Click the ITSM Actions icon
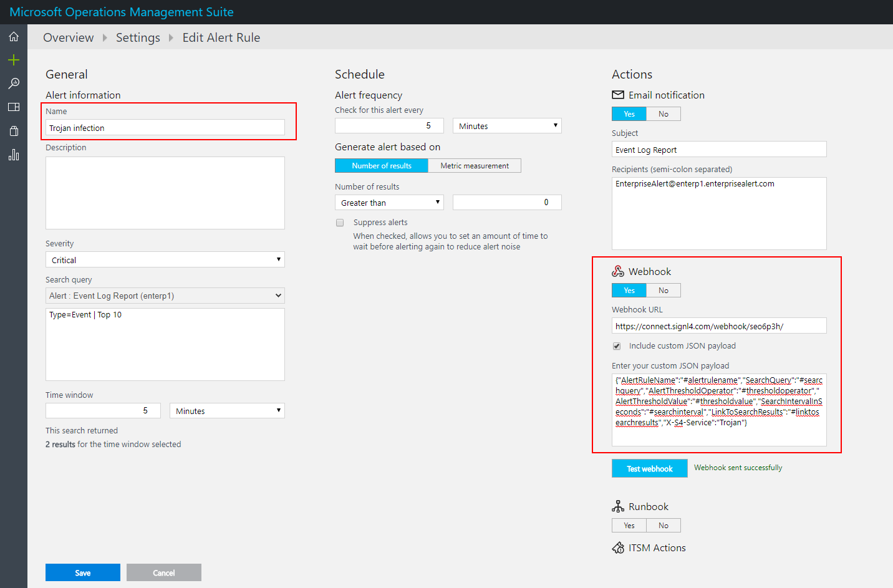 [x=618, y=547]
